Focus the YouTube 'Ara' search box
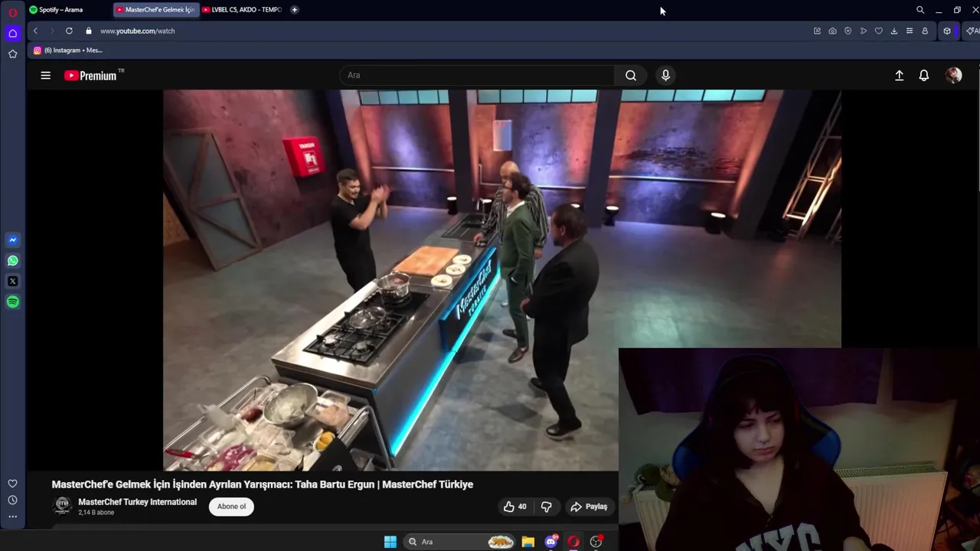The height and width of the screenshot is (551, 980). tap(478, 75)
